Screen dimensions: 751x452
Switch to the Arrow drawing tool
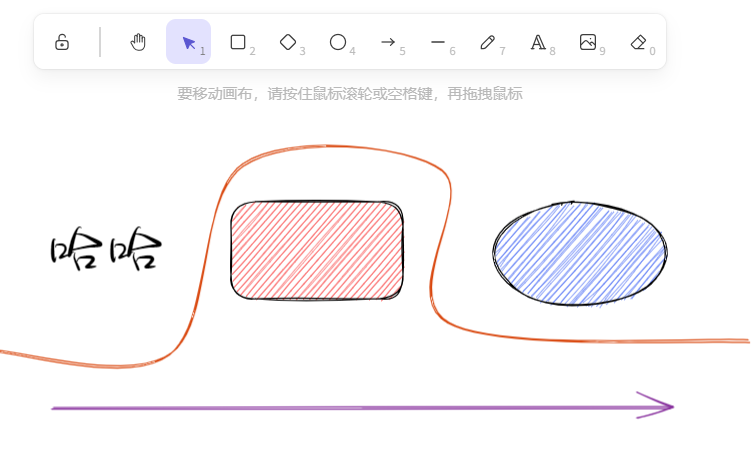pyautogui.click(x=388, y=42)
